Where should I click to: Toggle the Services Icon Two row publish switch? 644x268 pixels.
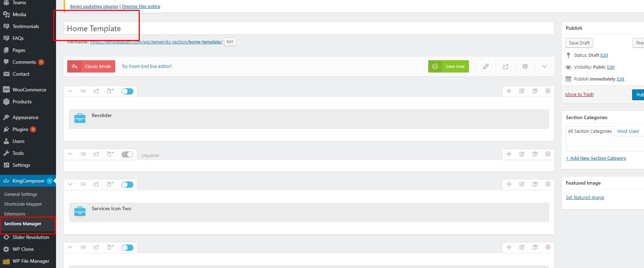127,185
